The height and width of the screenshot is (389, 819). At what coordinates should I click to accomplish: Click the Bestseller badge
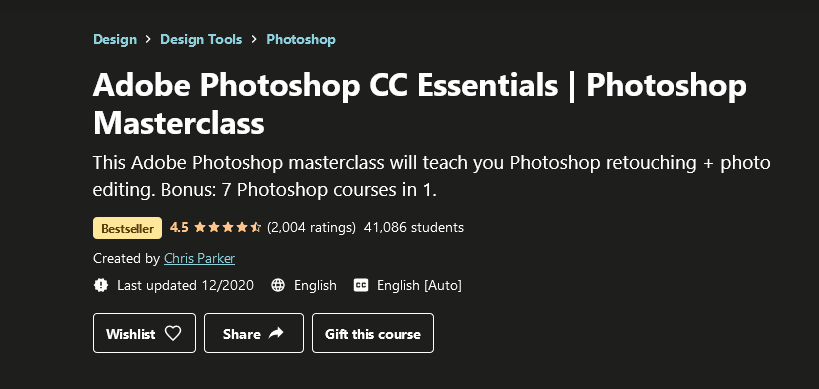(x=127, y=228)
